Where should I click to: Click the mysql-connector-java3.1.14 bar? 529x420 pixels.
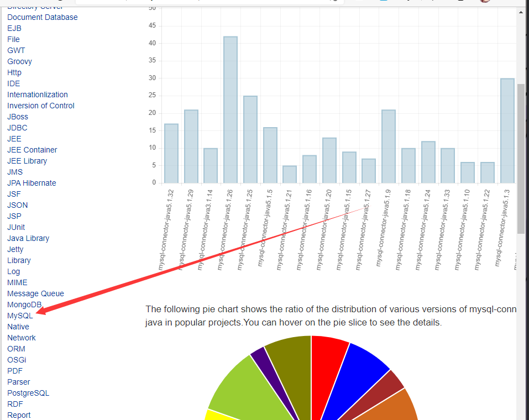point(211,166)
